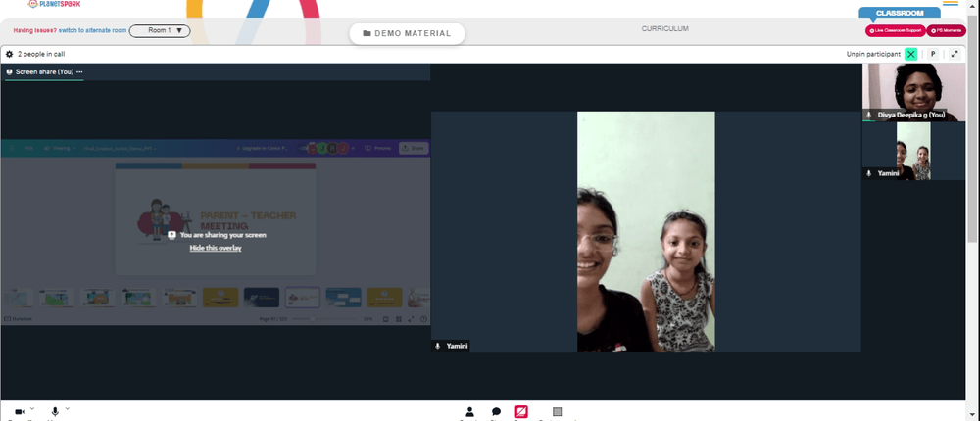The width and height of the screenshot is (980, 421).
Task: Select the CLASSROOM tab
Action: click(x=900, y=13)
